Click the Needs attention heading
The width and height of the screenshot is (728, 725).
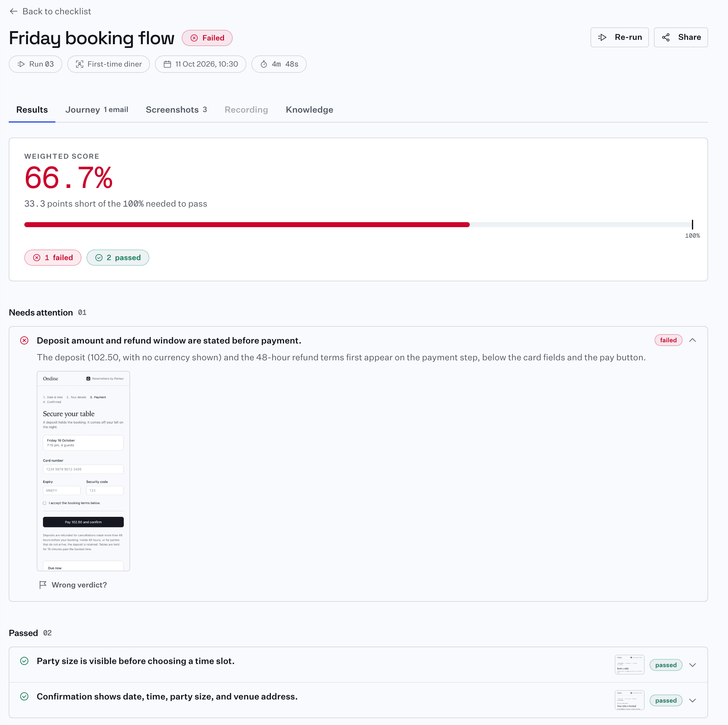coord(41,312)
